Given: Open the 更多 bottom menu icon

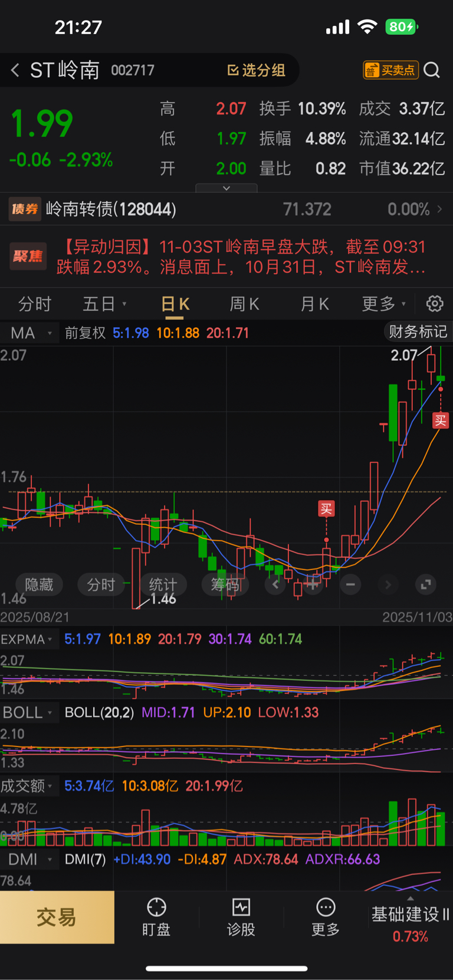Looking at the screenshot, I should (x=326, y=907).
